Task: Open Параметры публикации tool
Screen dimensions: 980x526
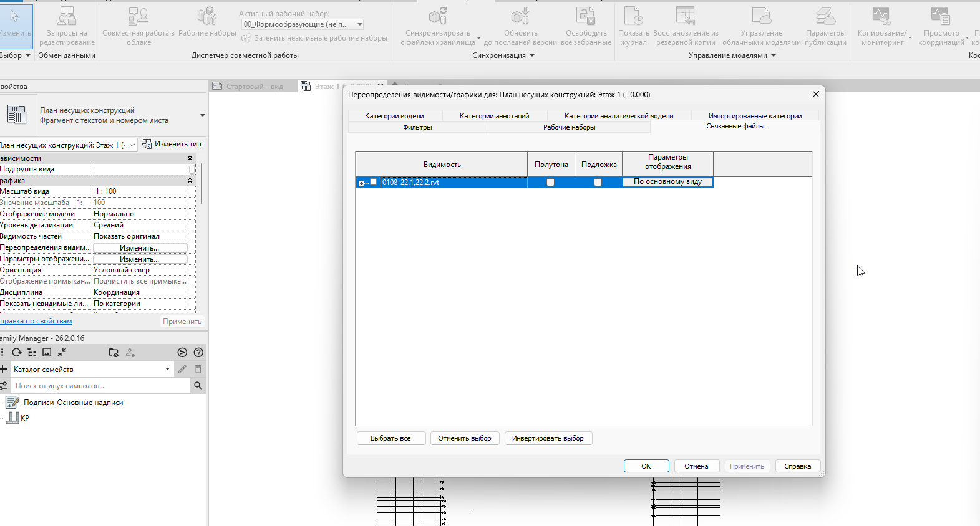Action: 825,26
